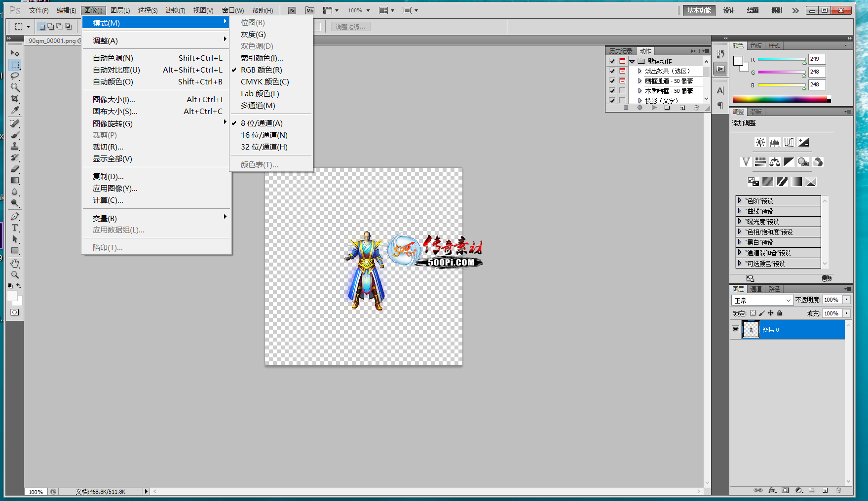
Task: Launch Bridge from the Br icon
Action: click(x=292, y=10)
